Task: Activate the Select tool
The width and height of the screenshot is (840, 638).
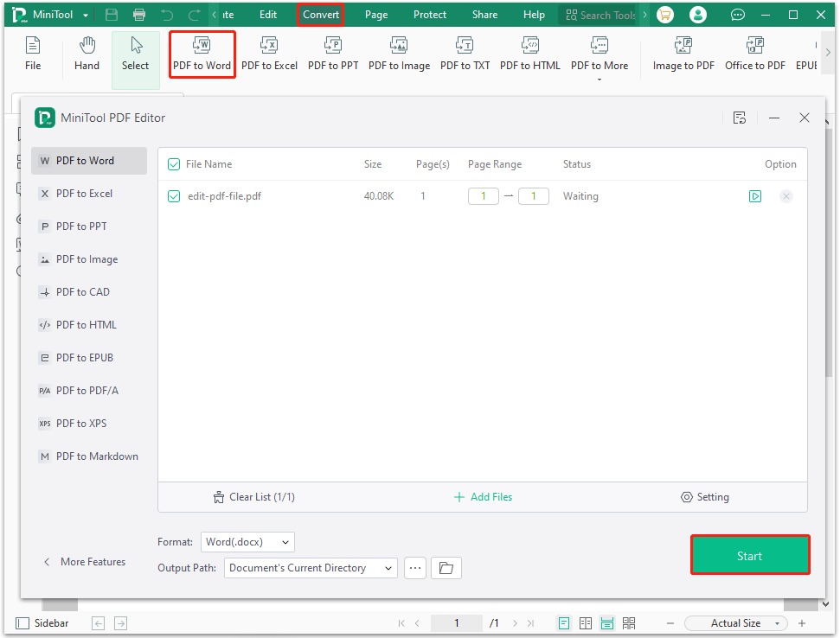Action: 136,60
